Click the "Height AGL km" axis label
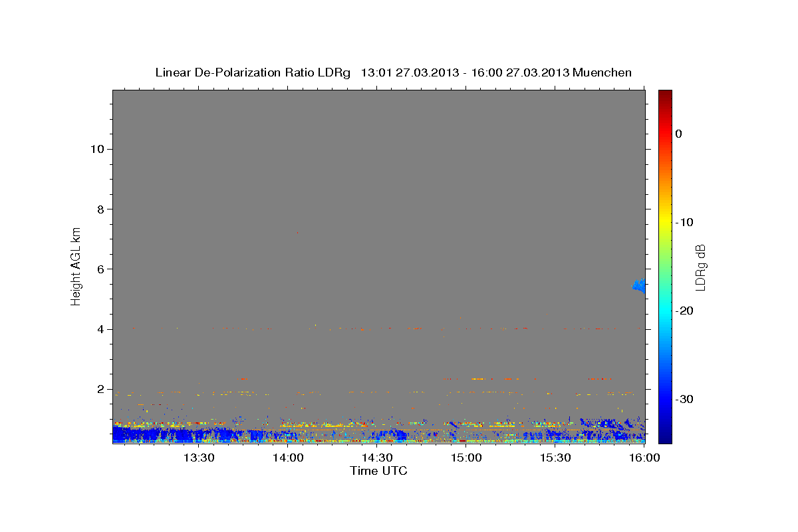The height and width of the screenshot is (532, 798). click(x=76, y=265)
